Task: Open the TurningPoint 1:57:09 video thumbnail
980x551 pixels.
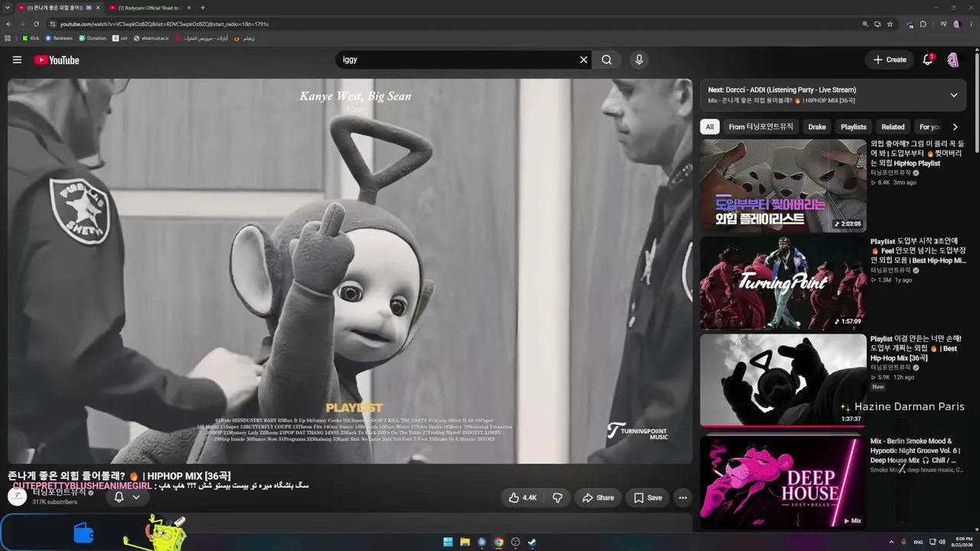Action: pyautogui.click(x=783, y=282)
